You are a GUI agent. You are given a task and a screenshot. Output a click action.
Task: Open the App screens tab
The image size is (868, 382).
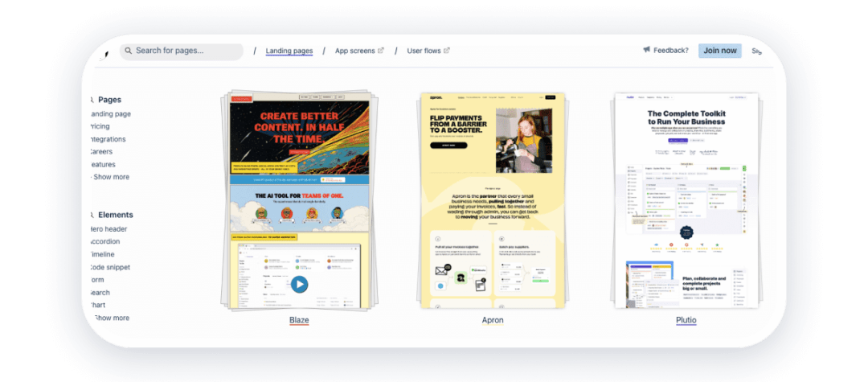click(x=354, y=51)
